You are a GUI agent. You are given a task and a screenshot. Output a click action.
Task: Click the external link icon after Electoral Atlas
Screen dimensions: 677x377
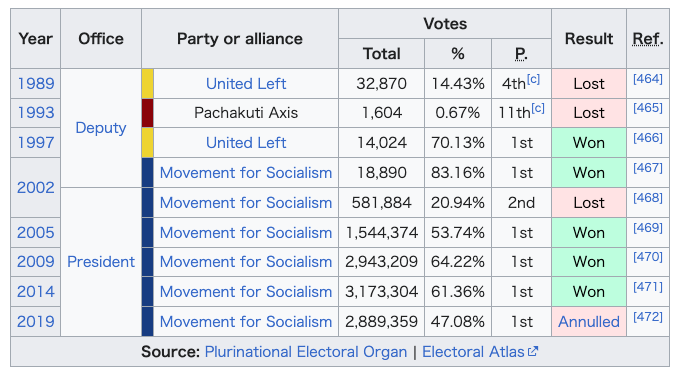pyautogui.click(x=533, y=352)
